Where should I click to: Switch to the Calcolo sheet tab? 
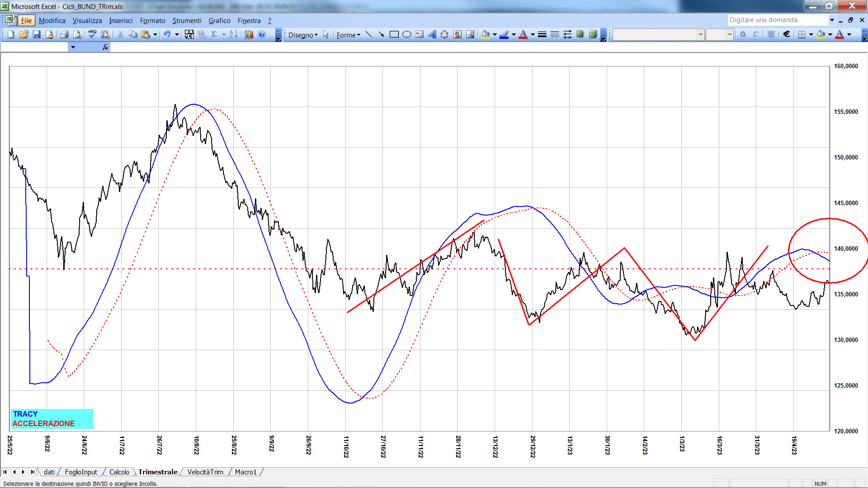[x=119, y=472]
